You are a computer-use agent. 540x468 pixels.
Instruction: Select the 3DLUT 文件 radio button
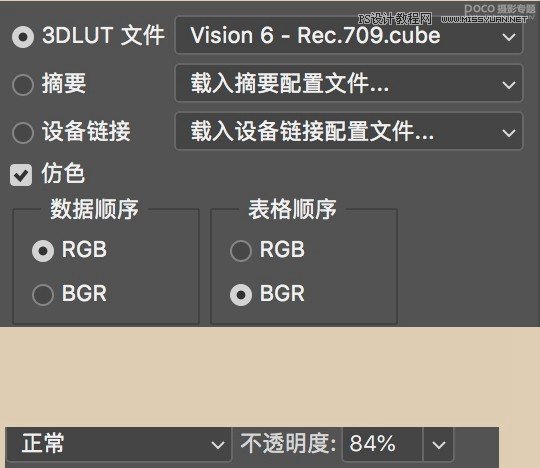click(x=23, y=37)
